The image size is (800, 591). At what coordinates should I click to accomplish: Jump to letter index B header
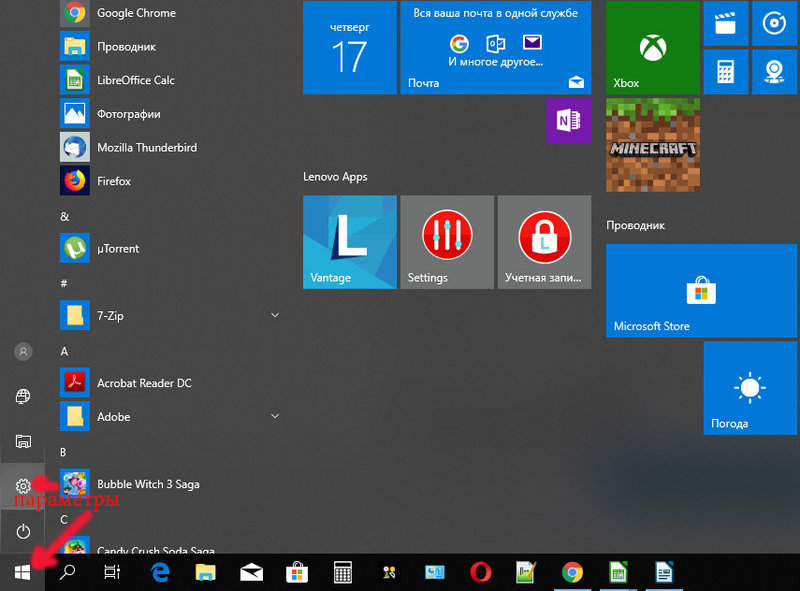(63, 452)
